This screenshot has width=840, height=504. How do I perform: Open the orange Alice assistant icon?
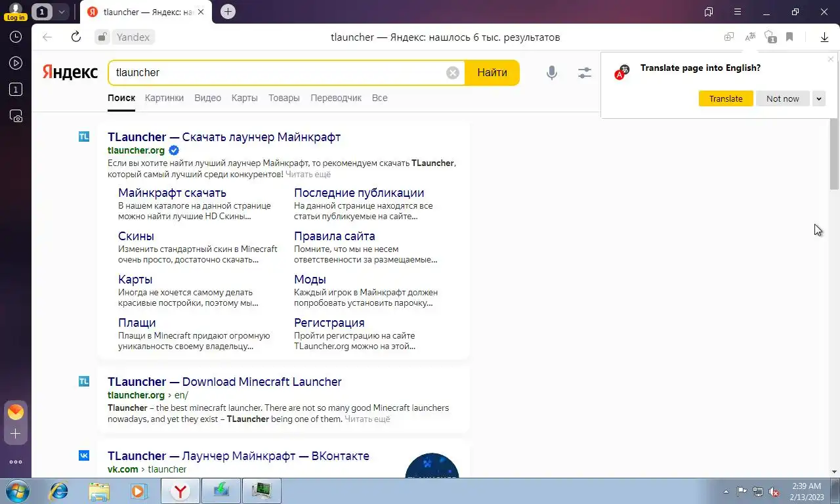pos(16,411)
